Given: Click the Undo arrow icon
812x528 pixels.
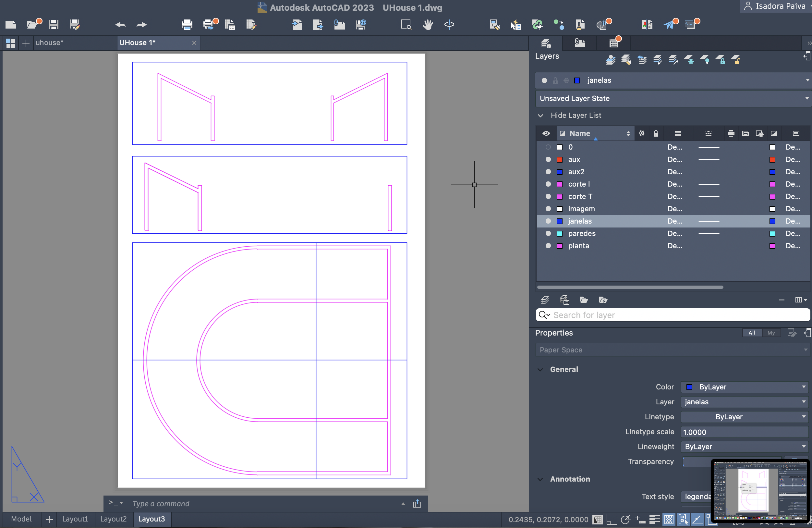Looking at the screenshot, I should point(120,25).
